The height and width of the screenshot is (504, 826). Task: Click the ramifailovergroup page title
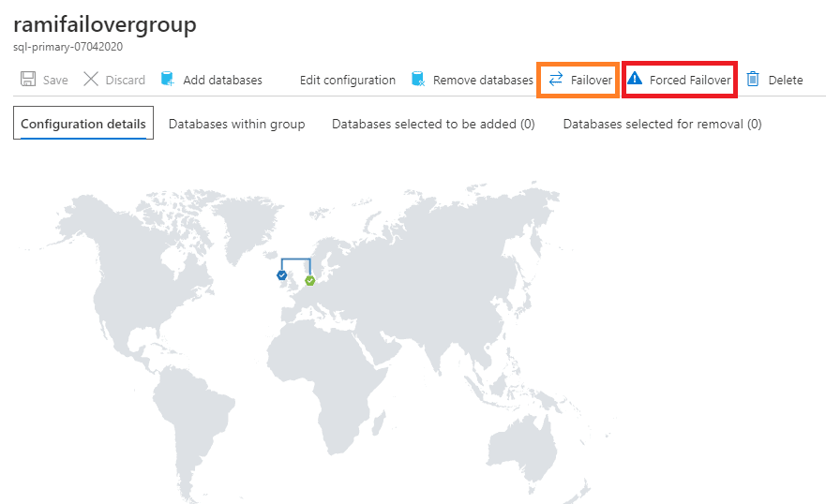105,25
